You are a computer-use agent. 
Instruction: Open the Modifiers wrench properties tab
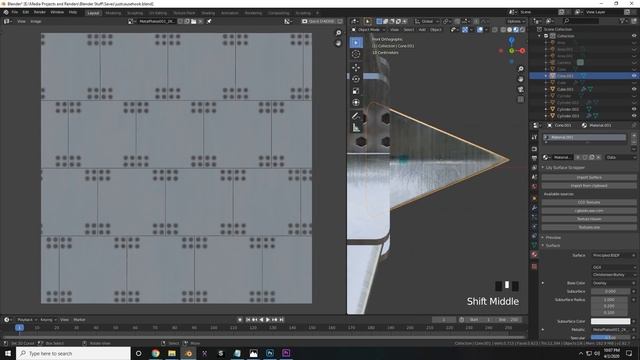[x=534, y=208]
